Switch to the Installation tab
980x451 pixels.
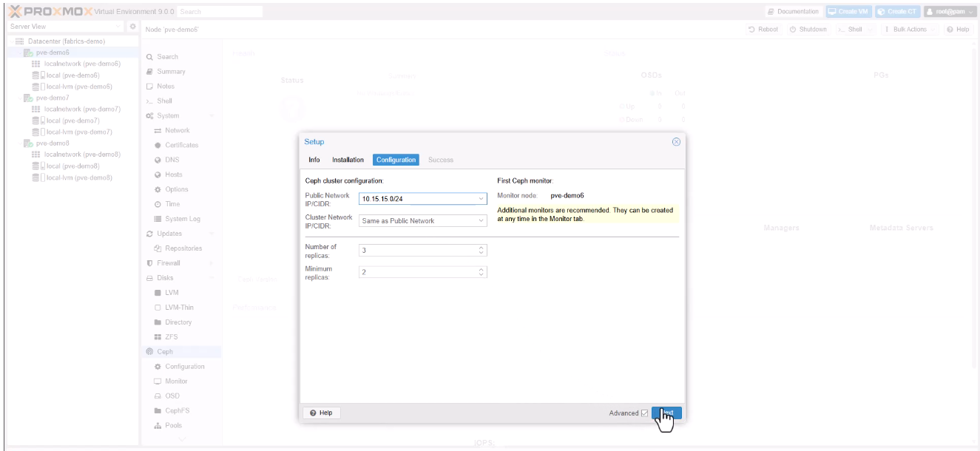coord(348,160)
